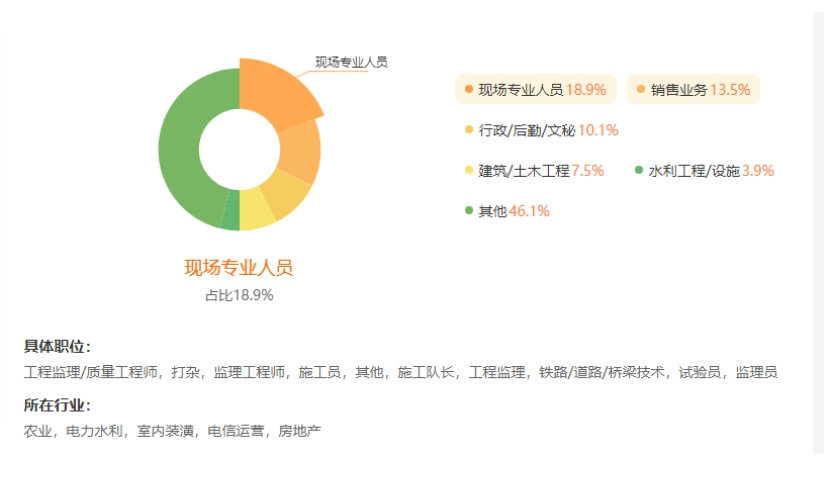Viewport: 824px width, 484px height.
Task: Select the 建筑/土木工程 7.5% legend entry
Action: [535, 170]
